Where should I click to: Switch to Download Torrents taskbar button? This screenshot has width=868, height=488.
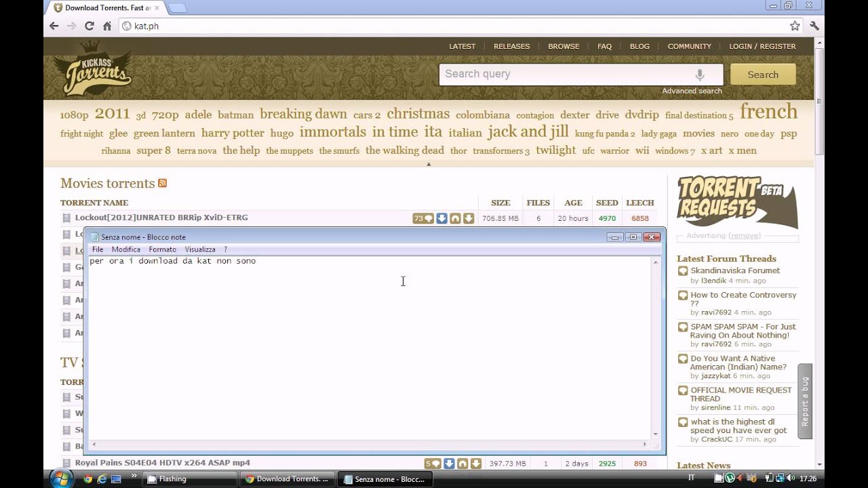pyautogui.click(x=288, y=479)
